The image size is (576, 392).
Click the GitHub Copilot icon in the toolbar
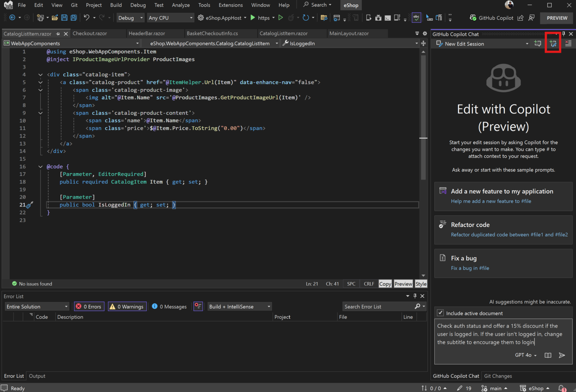pyautogui.click(x=472, y=18)
